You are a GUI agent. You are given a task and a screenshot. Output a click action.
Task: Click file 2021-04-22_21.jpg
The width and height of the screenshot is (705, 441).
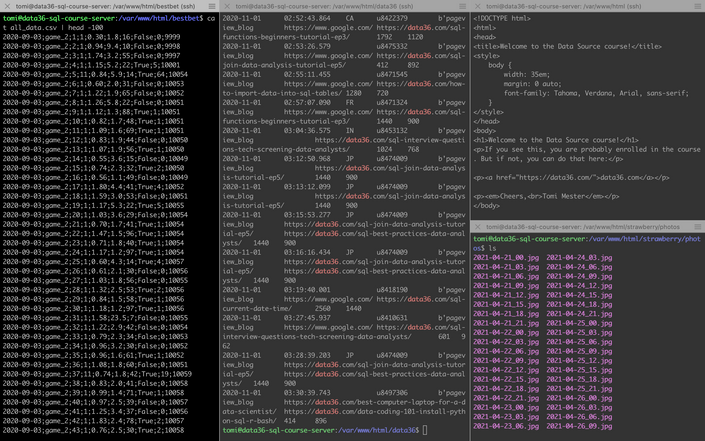tap(506, 398)
